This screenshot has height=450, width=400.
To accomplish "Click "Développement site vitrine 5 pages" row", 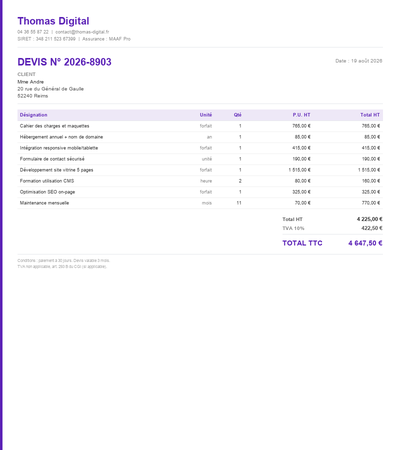I will [x=200, y=170].
